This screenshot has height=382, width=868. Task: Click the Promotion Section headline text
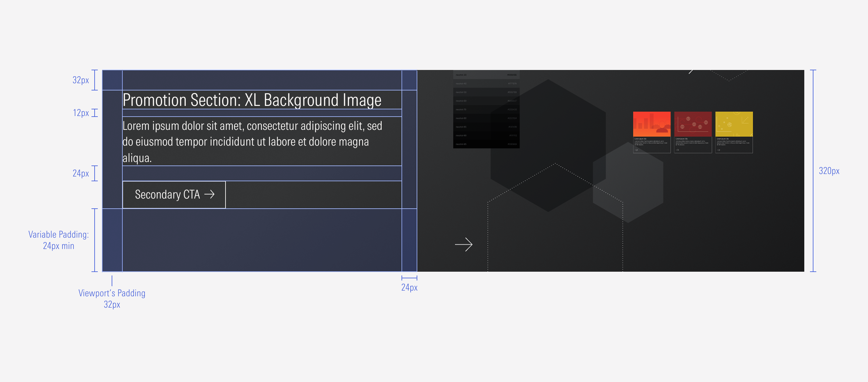point(252,100)
